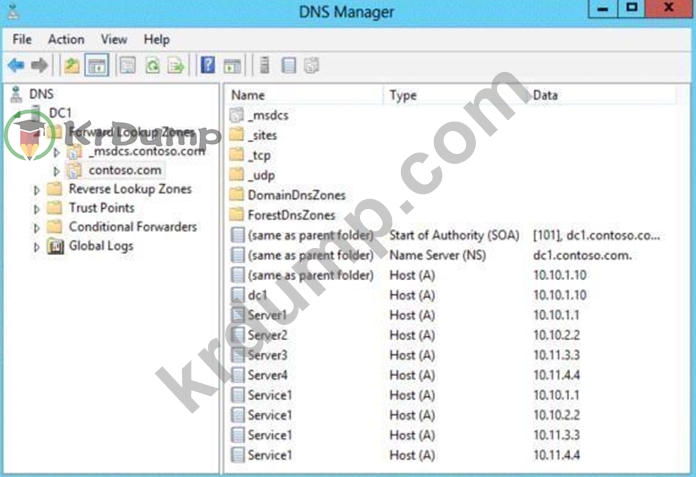Expand Reverse Lookup Zones node arrow

click(x=37, y=190)
